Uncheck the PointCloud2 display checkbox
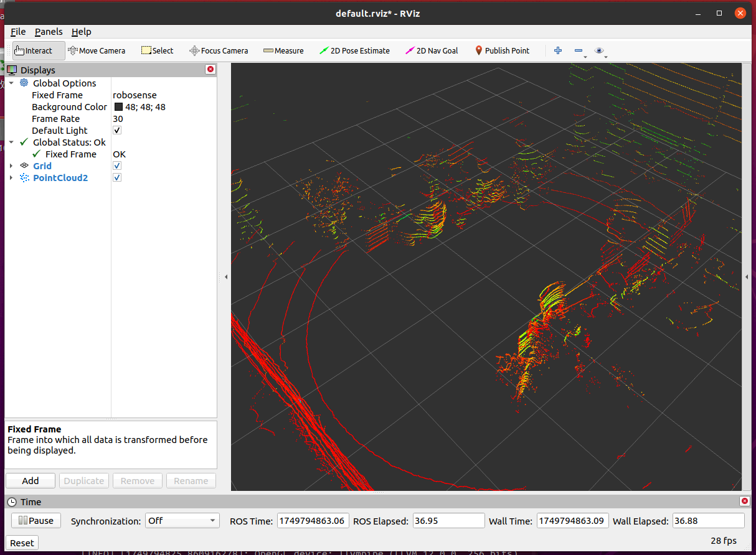Screen dimensions: 756x555 click(x=117, y=177)
